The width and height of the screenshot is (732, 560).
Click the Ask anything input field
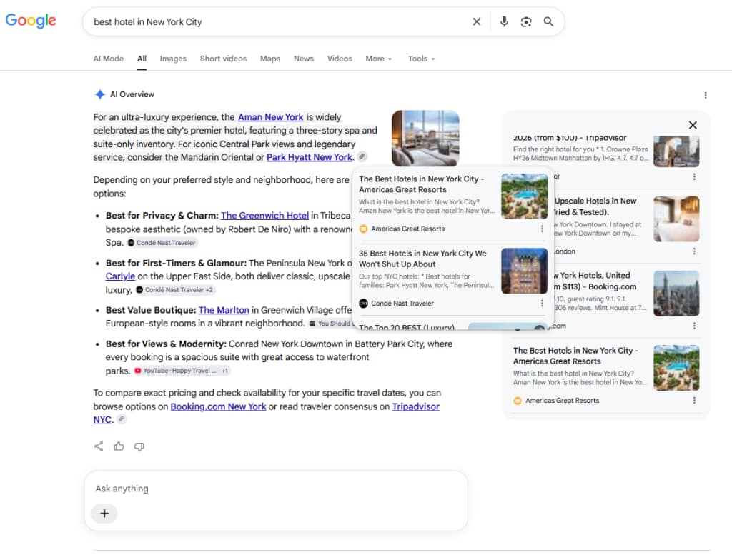275,489
